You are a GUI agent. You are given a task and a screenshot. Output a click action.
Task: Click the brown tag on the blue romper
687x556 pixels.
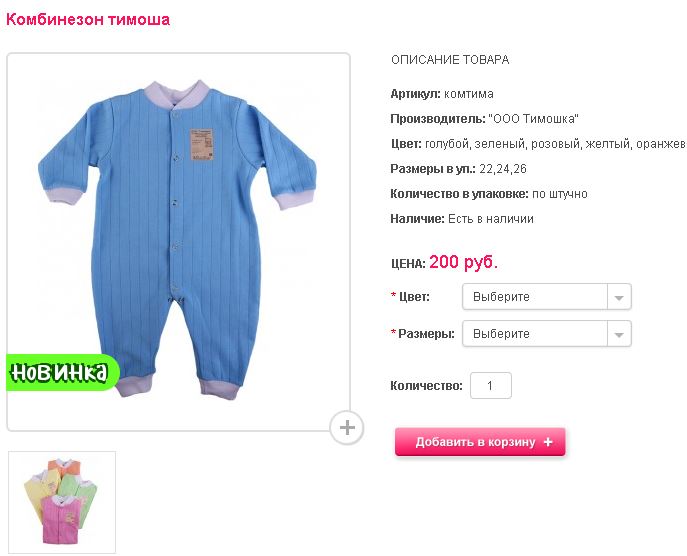201,144
